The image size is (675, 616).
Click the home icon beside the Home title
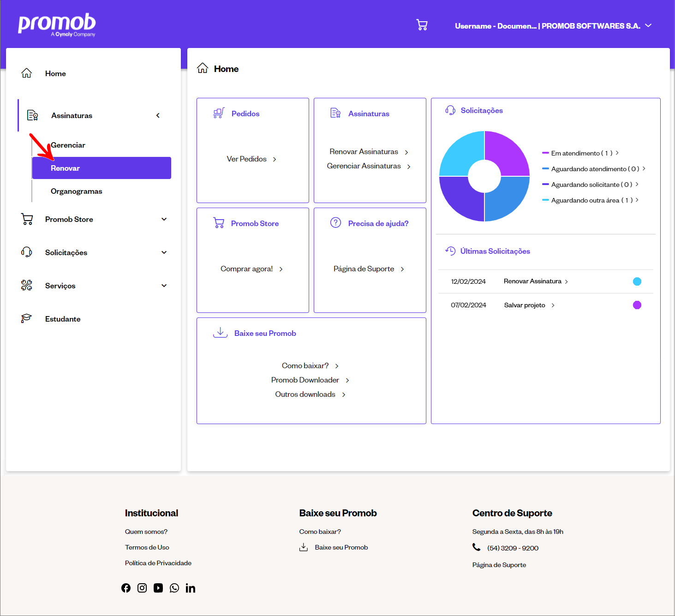203,68
